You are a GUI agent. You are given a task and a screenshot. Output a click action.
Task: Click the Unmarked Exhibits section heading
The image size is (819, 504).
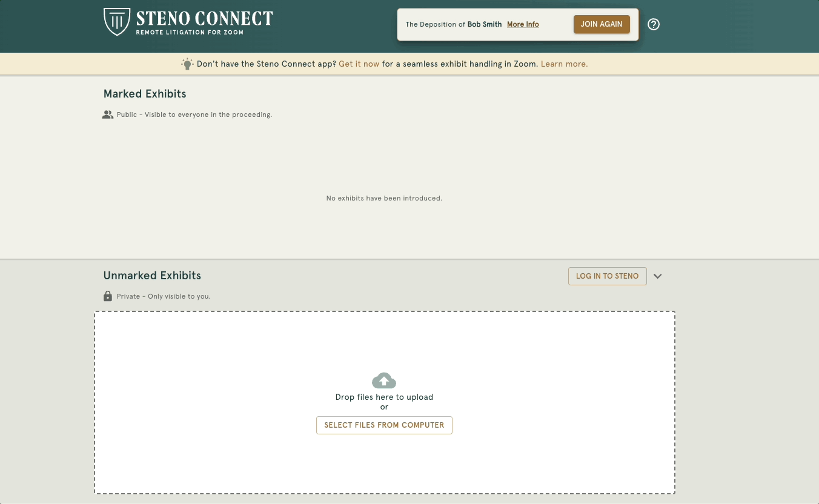coord(152,276)
